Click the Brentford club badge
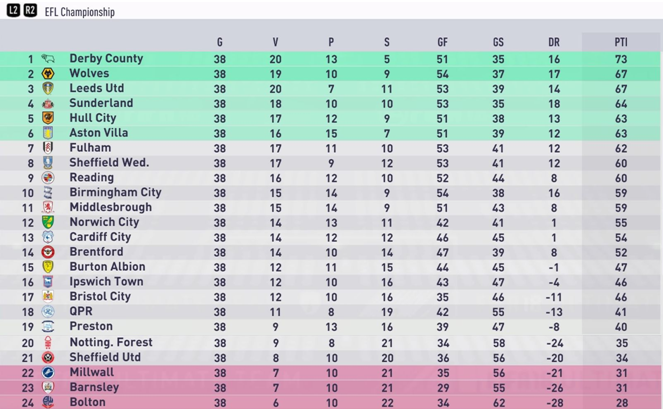663x409 pixels. 48,252
